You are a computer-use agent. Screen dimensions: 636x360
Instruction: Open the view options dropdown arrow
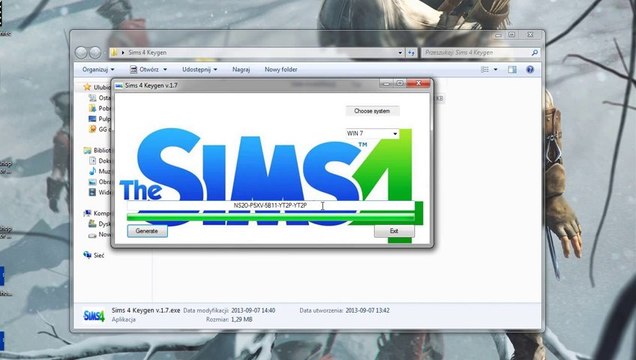495,70
